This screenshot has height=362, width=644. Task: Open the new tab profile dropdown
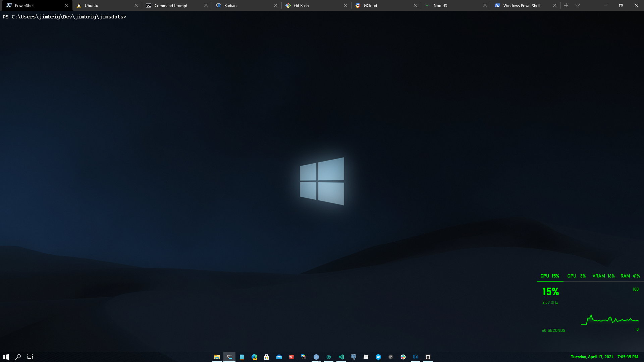pyautogui.click(x=578, y=5)
